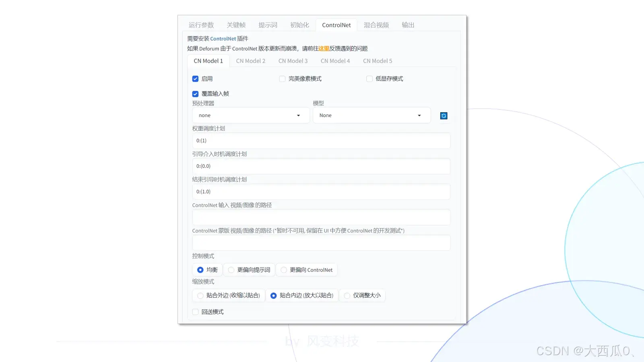Click the ControlNet 蒙版 视频/图像 path field
This screenshot has height=362, width=644.
321,243
